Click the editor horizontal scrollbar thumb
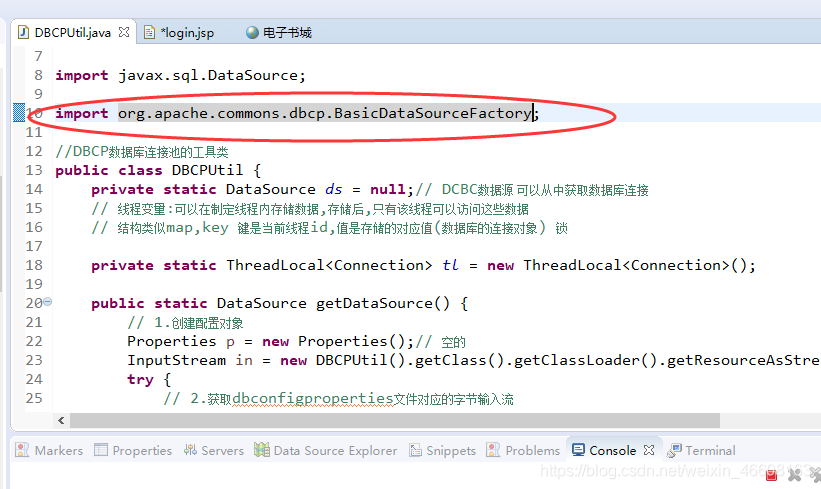This screenshot has width=821, height=489. tap(395, 420)
